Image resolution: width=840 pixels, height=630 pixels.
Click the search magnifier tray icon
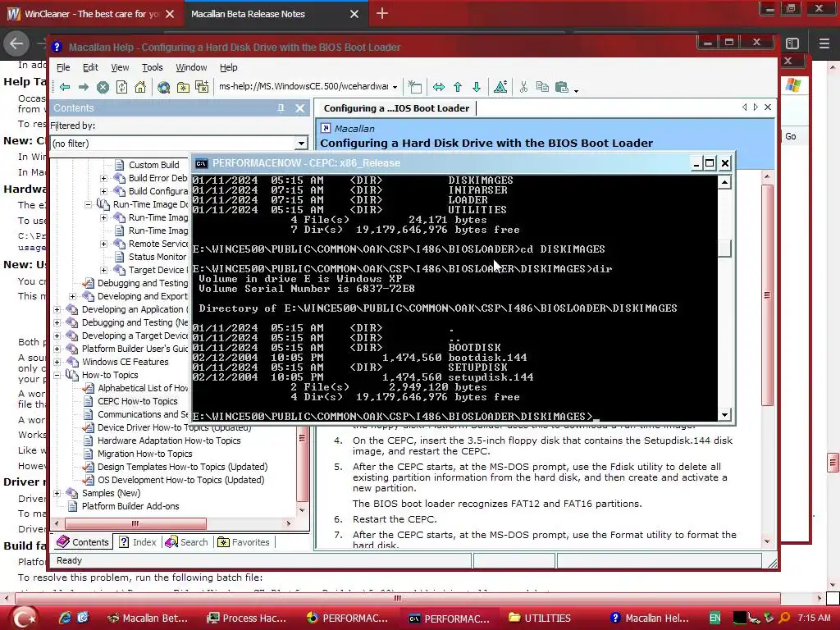coord(784,619)
